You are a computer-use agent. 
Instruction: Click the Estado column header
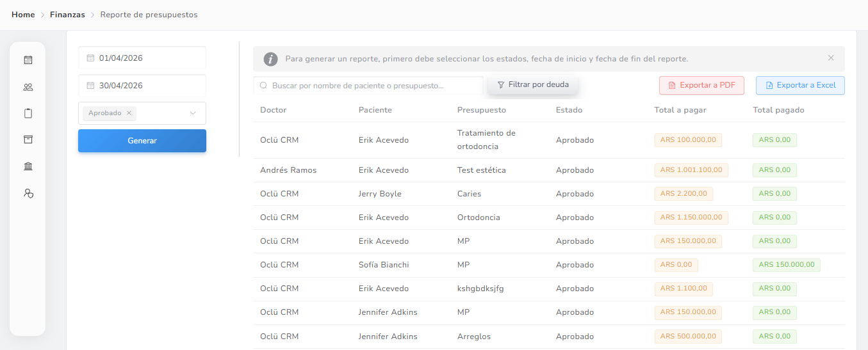[569, 110]
